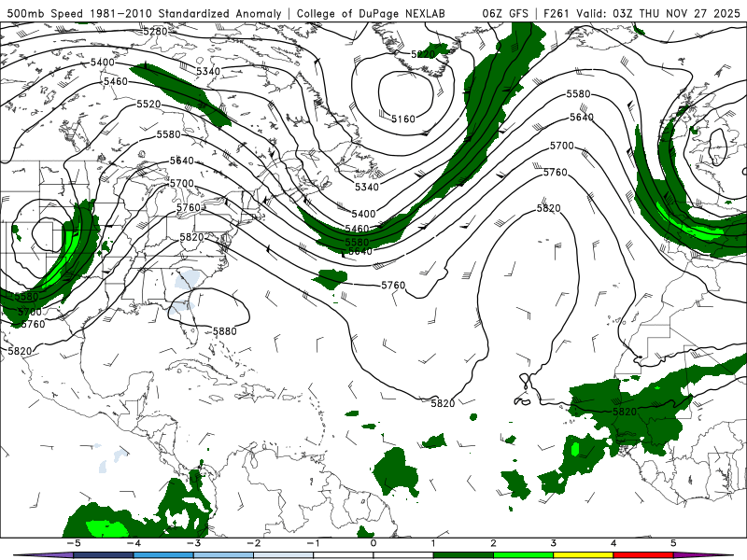Select the 5880 contour label off Florida
Screen dimensions: 747x560
pos(224,331)
